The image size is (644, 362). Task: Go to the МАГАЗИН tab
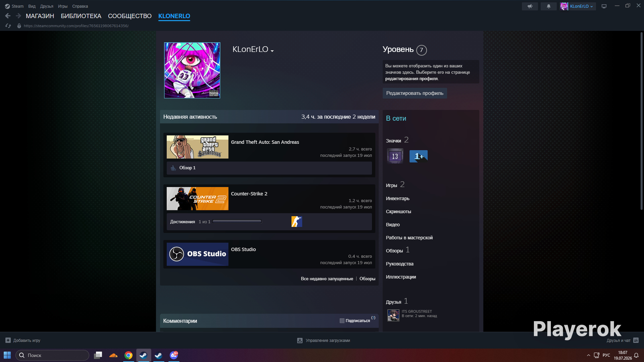[x=40, y=16]
